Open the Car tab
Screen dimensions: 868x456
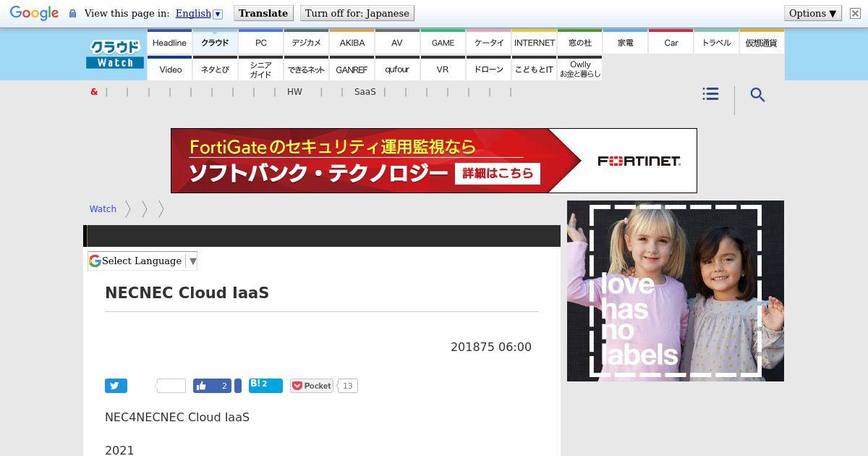(x=671, y=43)
